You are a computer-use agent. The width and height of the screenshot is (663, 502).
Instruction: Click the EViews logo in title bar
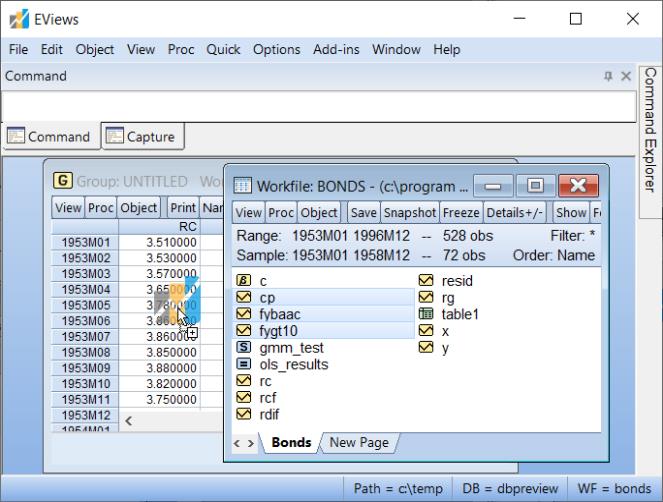click(x=19, y=19)
